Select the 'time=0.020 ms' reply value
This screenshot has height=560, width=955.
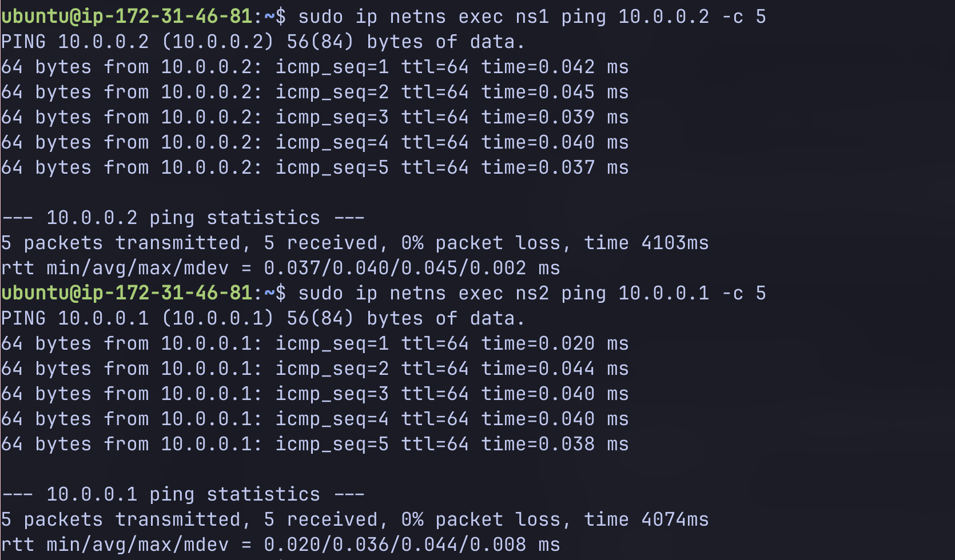click(554, 343)
